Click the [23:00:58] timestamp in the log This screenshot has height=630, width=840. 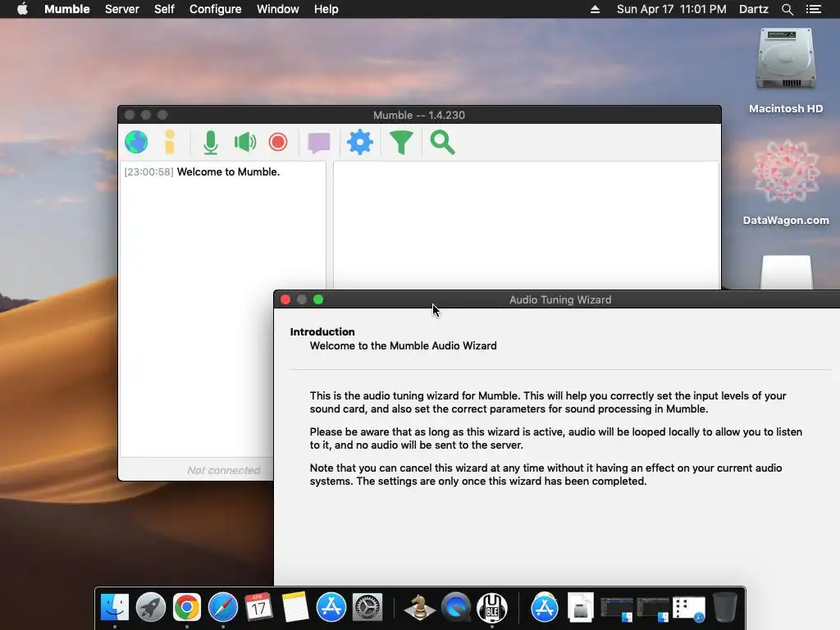tap(149, 172)
